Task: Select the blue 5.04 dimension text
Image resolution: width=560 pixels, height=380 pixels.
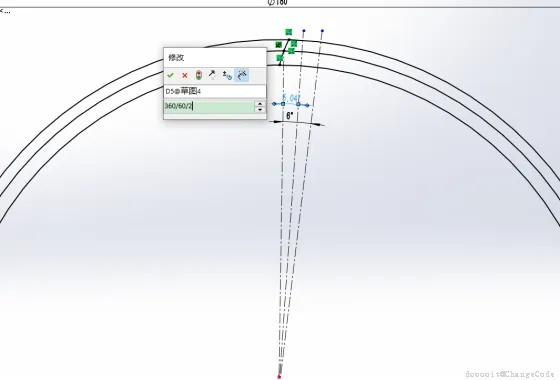Action: click(x=291, y=98)
